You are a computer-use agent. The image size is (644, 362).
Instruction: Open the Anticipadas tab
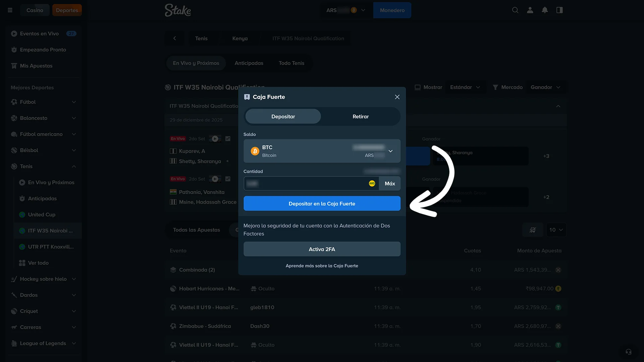[249, 63]
